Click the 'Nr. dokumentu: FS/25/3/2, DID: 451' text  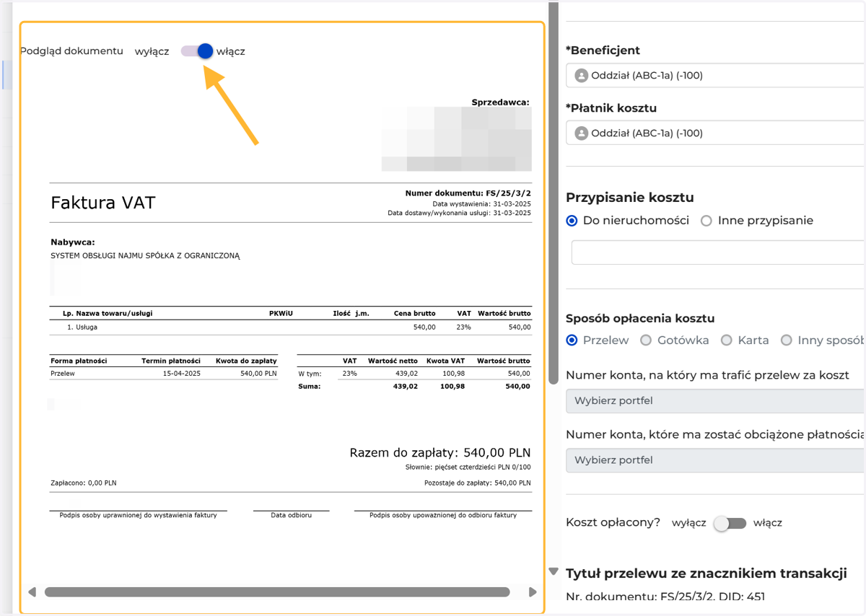tap(665, 597)
